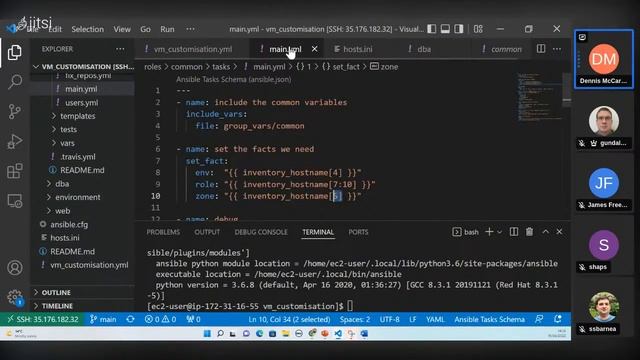Open the Accounts icon in activity bar

coord(15,268)
